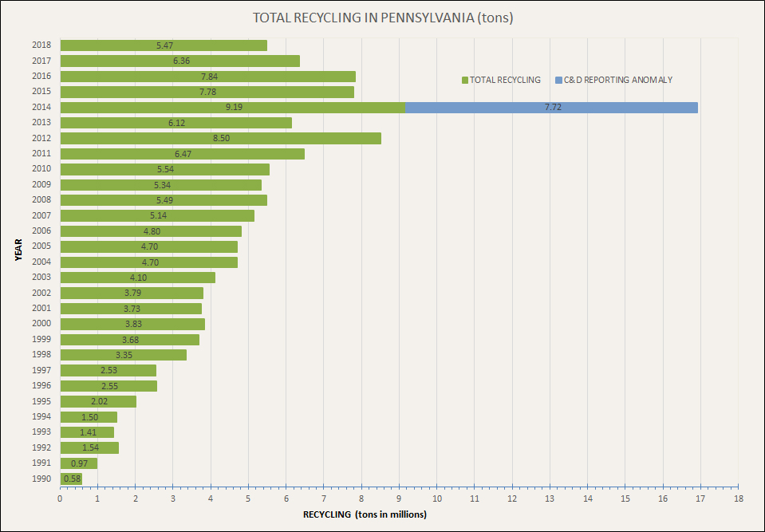Click the RECYCLING (tons in millions) axis title
This screenshot has width=765, height=532.
point(365,514)
